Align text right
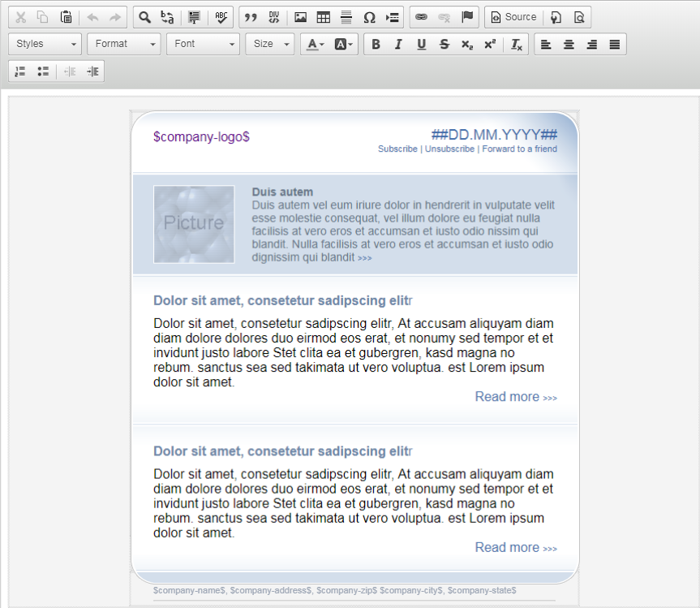The width and height of the screenshot is (700, 608). (x=592, y=44)
